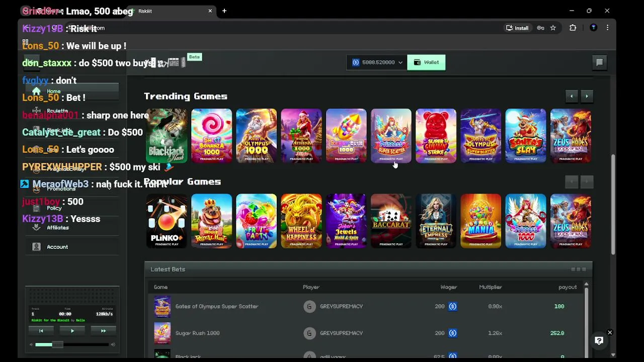Launch Super Gummy Strike game
Image resolution: width=644 pixels, height=362 pixels.
click(436, 136)
